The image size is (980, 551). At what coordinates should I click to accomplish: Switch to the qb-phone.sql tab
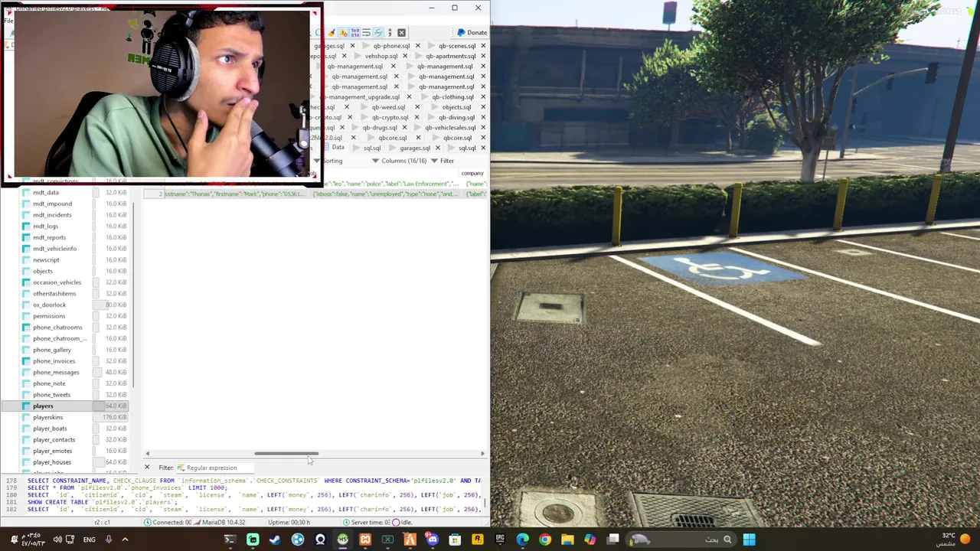point(391,46)
